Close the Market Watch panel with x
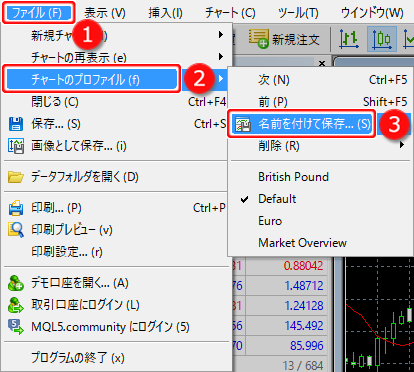 click(x=322, y=63)
